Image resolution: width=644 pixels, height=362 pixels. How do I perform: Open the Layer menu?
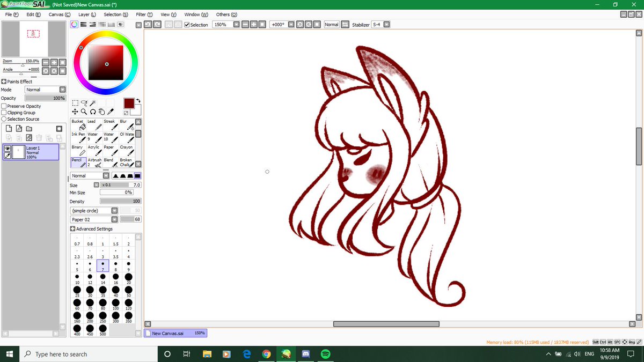(87, 14)
